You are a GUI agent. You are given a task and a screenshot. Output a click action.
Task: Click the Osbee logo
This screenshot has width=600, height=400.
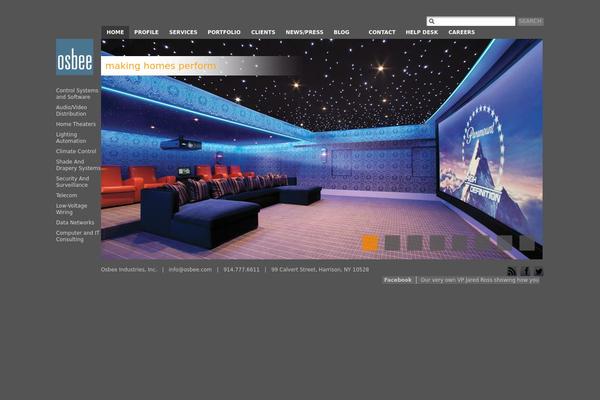tap(75, 57)
